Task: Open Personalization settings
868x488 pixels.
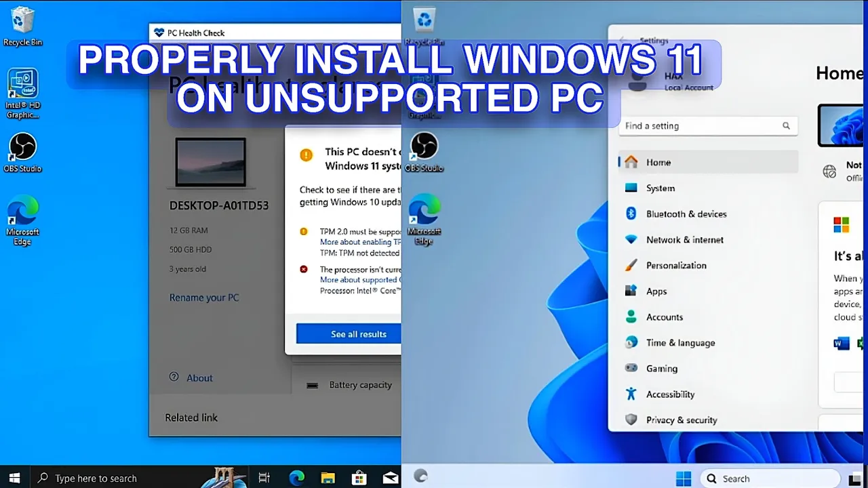Action: coord(708,265)
